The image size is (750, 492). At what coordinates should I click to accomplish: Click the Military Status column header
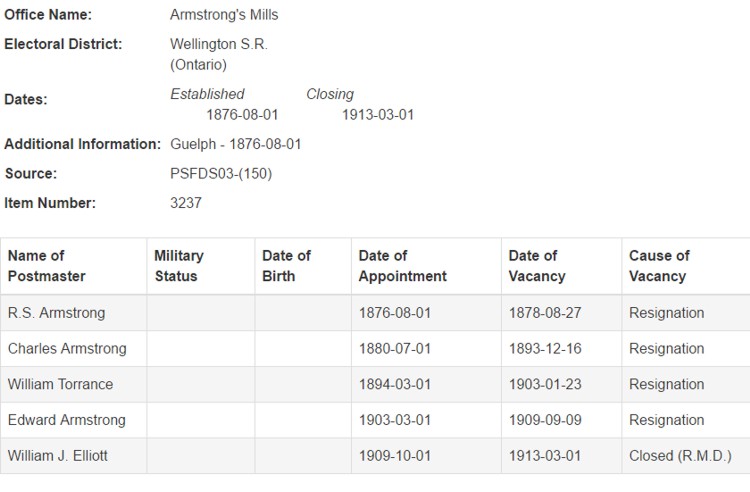point(179,266)
